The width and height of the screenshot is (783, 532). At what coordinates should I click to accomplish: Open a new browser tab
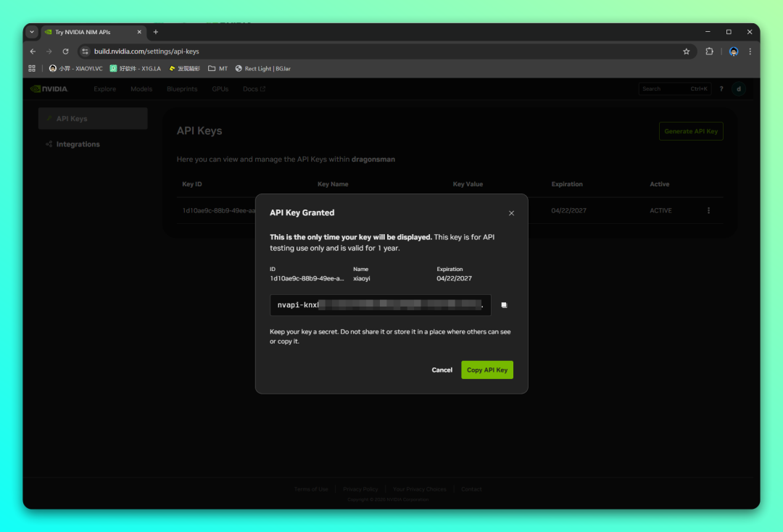click(x=155, y=32)
